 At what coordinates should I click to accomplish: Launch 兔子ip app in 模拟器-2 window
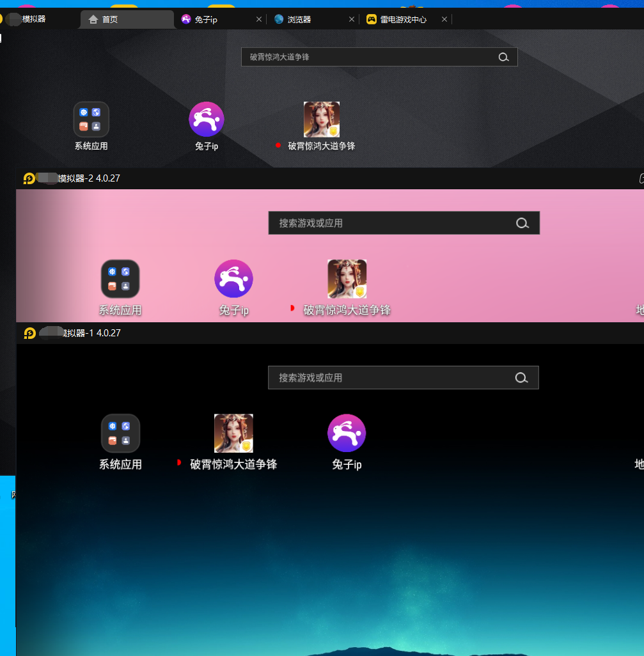233,279
